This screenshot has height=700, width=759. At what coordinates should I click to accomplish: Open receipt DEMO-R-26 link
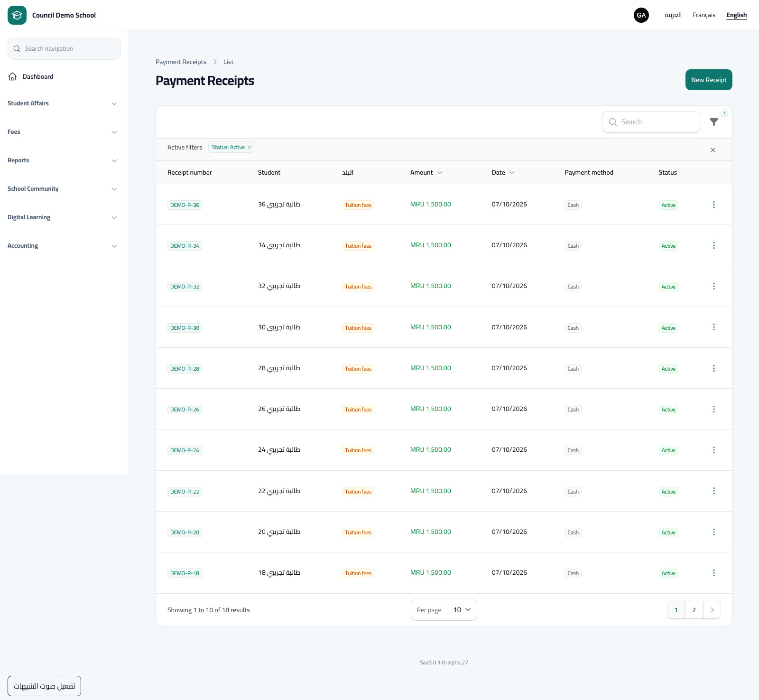pos(185,410)
